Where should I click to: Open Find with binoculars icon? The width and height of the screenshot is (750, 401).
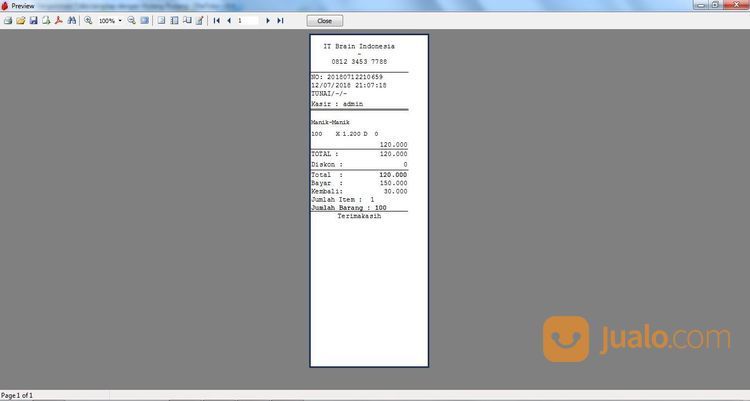pos(72,21)
